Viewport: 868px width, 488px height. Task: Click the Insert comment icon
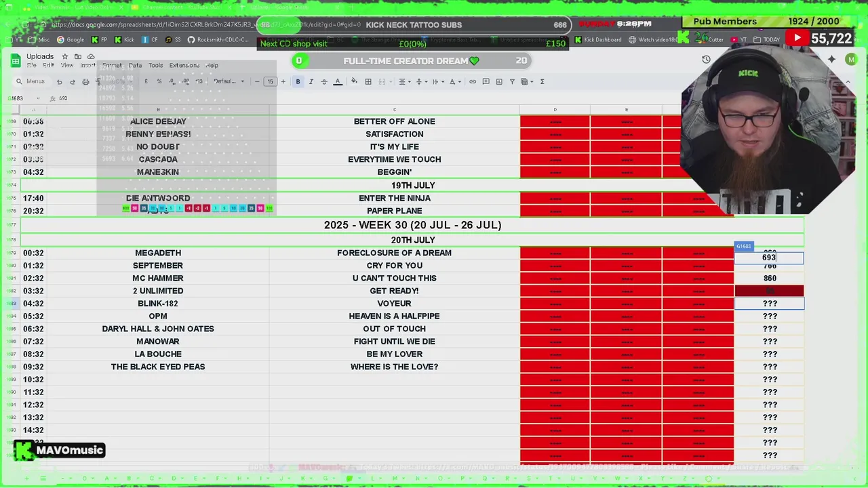pyautogui.click(x=486, y=82)
